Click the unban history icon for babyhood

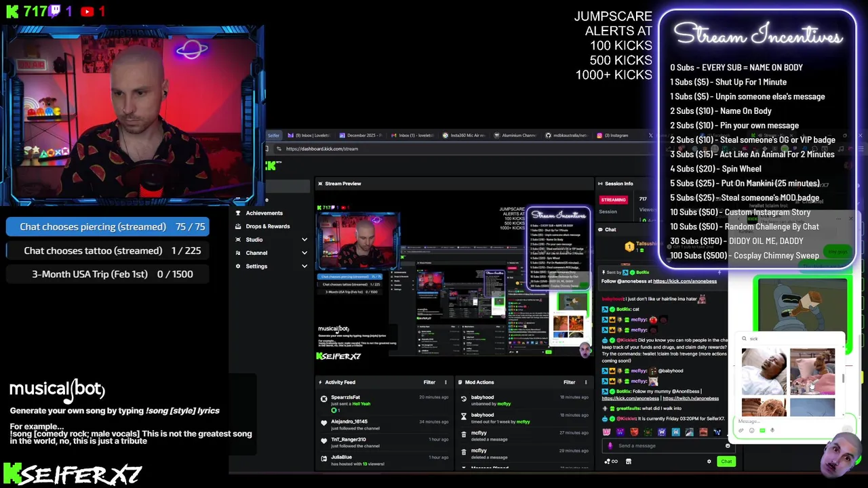tap(464, 400)
